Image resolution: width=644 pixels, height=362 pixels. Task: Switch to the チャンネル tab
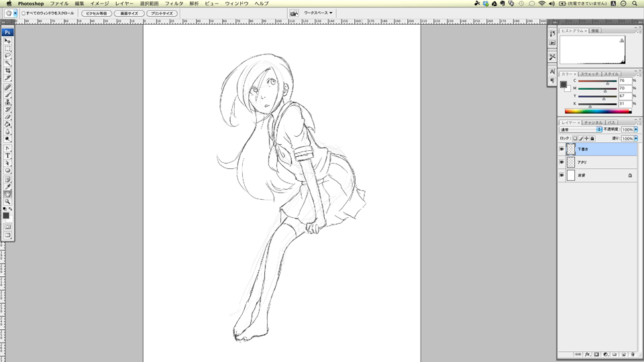593,123
